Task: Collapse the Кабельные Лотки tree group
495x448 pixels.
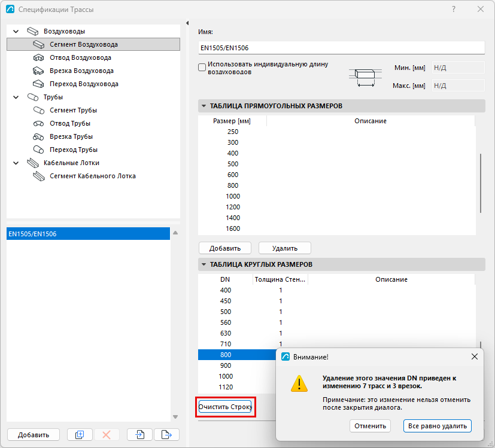Action: (16, 163)
